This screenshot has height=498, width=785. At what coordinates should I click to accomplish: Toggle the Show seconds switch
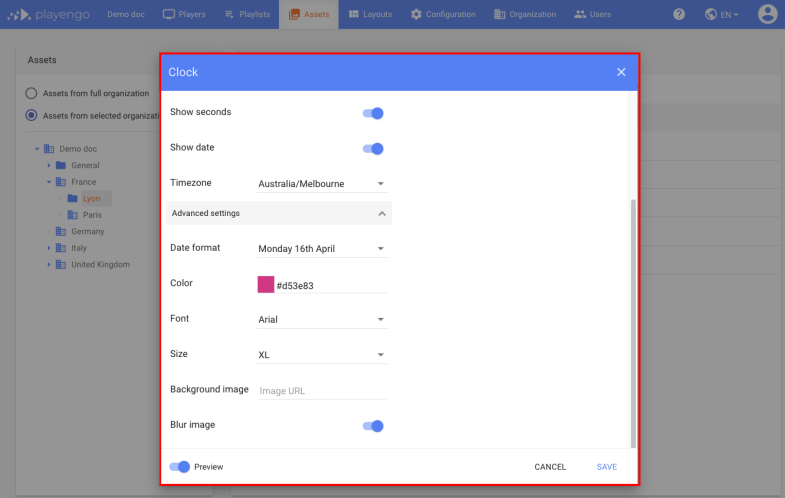click(373, 114)
